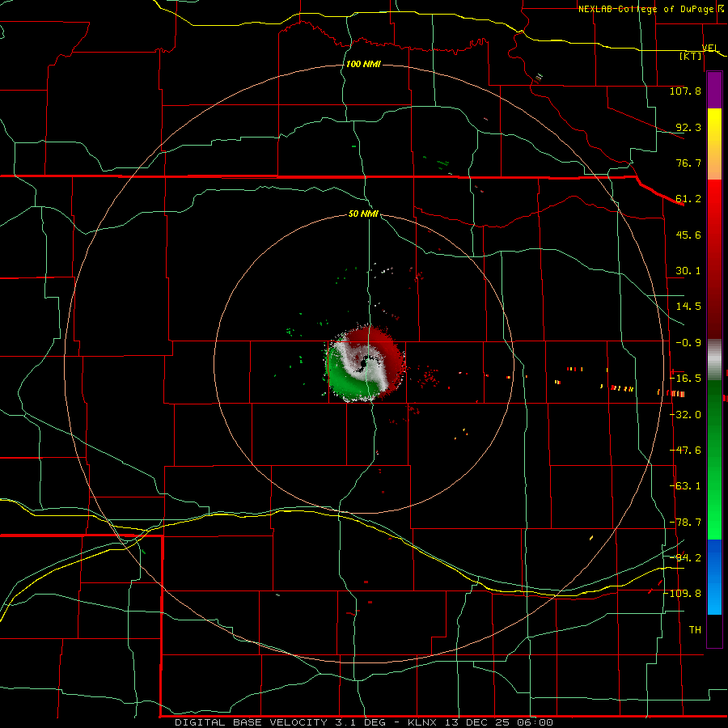Screen dimensions: 728x728
Task: Click the -78.7 velocity scale value
Action: [686, 523]
